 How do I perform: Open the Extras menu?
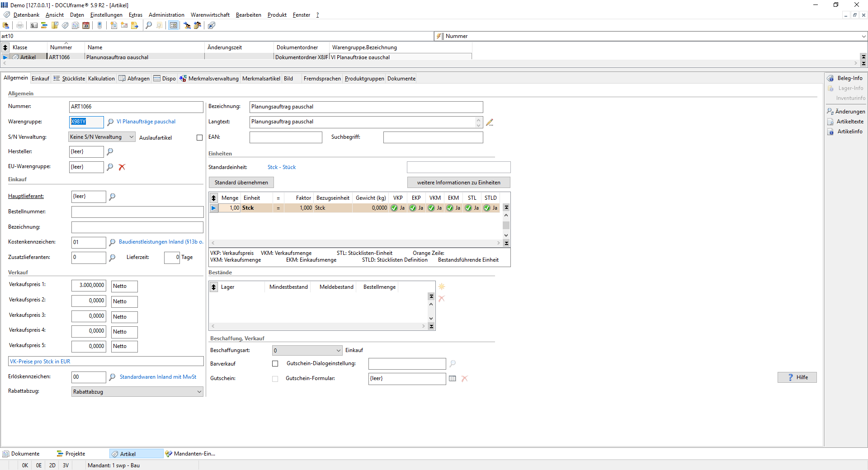(136, 15)
